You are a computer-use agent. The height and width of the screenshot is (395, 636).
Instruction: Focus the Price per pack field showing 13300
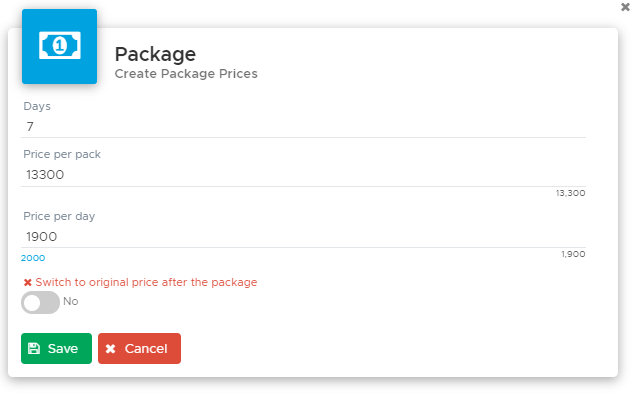coord(303,175)
